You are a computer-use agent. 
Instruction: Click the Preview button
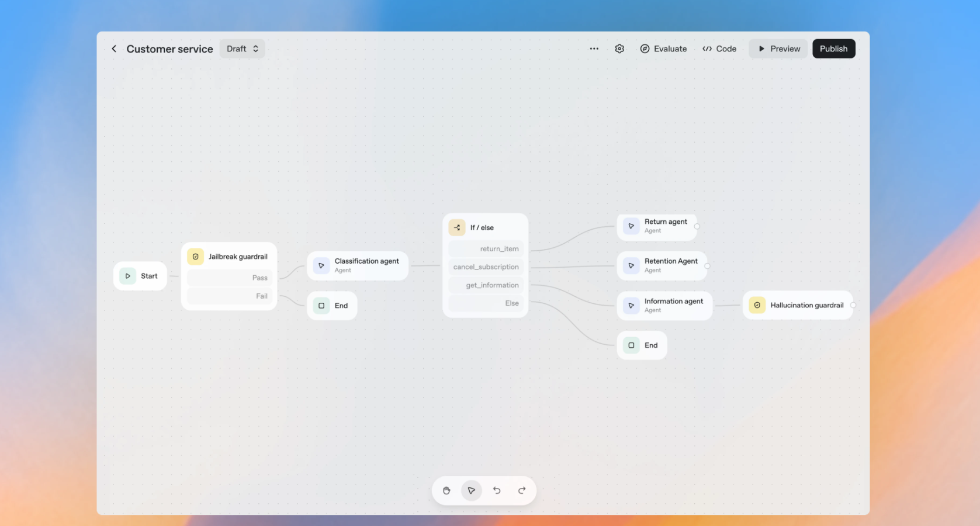[x=778, y=49]
